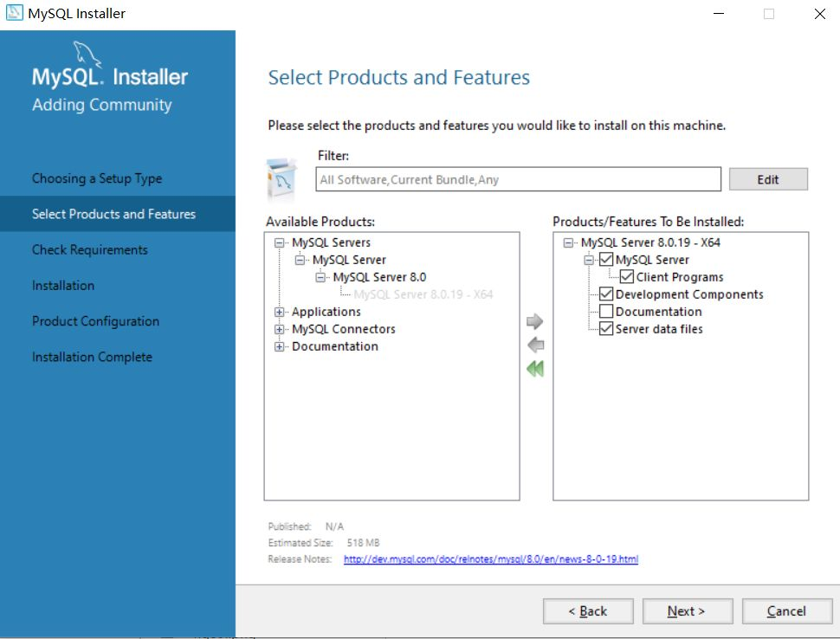
Task: Select the Development Components label
Action: 689,294
